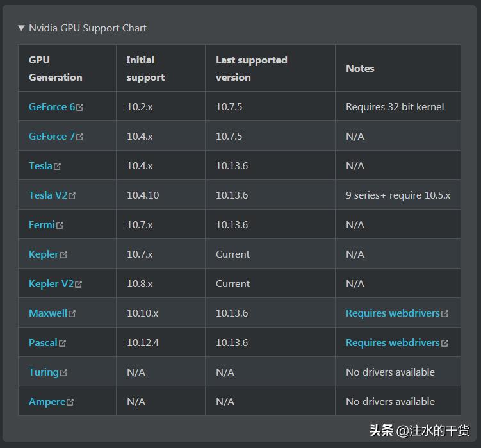Open the Maxwell generation link
Viewport: 481px width, 448px height.
click(48, 313)
